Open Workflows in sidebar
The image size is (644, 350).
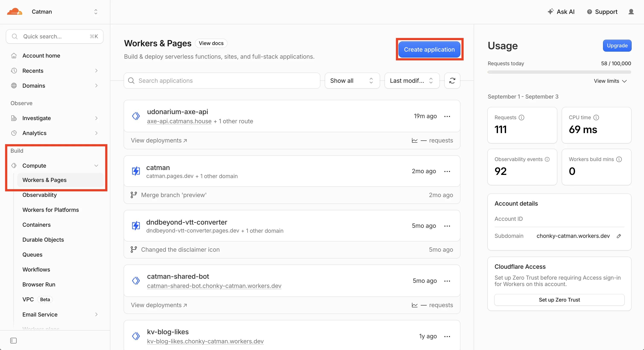36,270
